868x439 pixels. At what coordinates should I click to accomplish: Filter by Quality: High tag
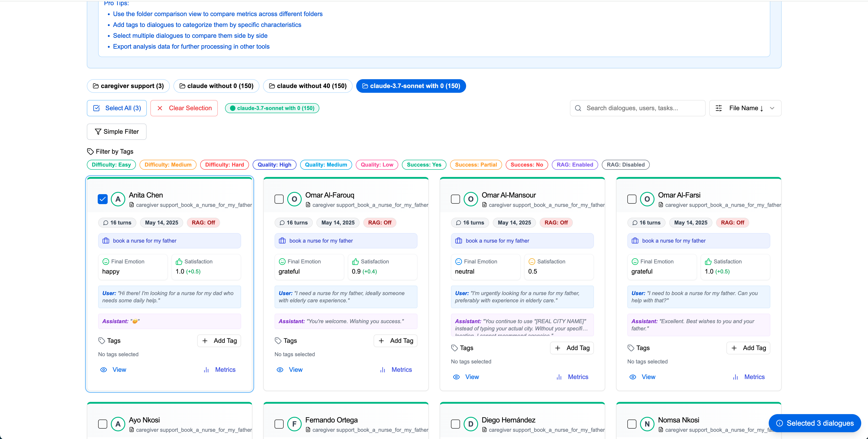tap(274, 165)
